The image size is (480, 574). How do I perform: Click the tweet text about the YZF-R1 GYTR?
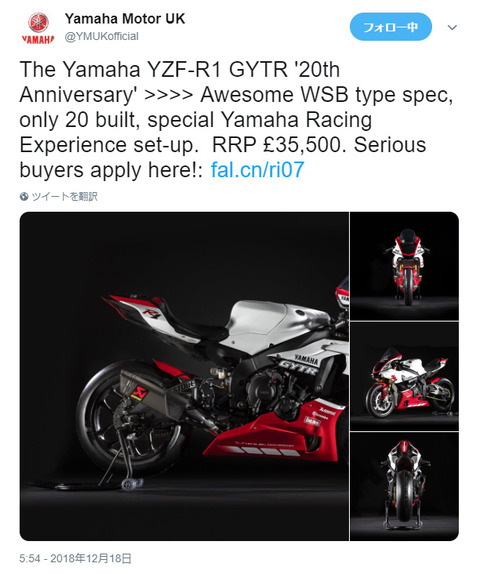click(x=236, y=120)
